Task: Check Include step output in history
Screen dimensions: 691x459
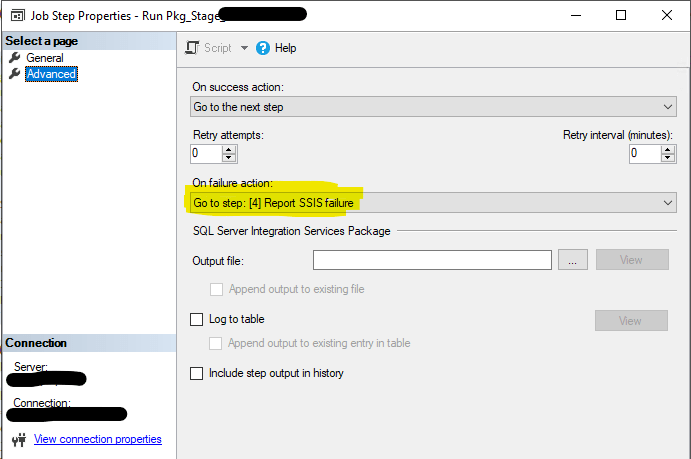Action: (x=196, y=373)
